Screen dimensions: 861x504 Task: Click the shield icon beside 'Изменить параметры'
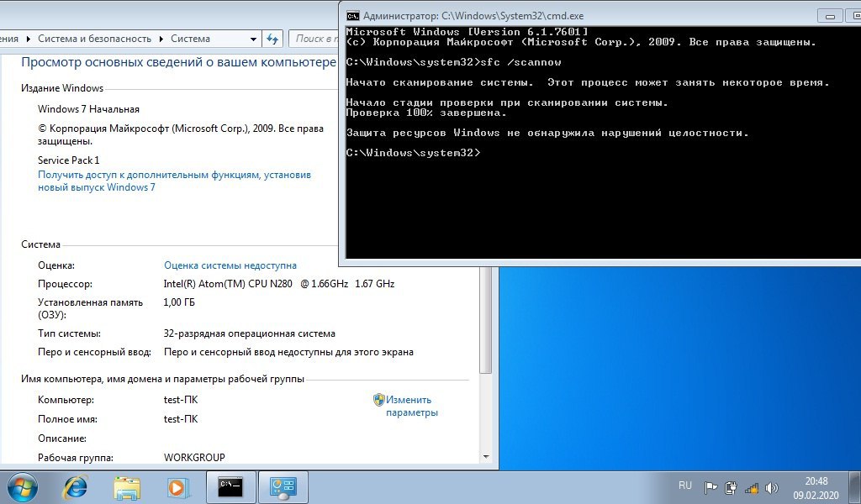tap(378, 400)
